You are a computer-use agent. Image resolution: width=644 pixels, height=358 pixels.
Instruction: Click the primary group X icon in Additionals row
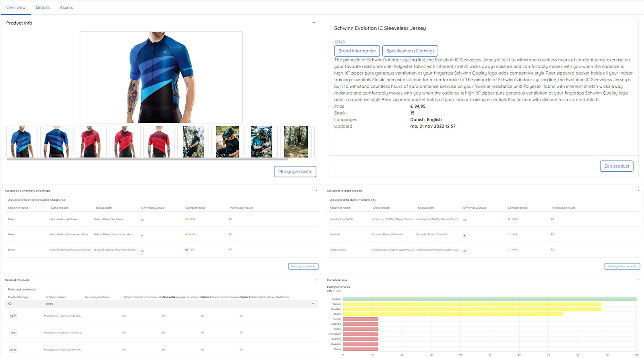464,251
